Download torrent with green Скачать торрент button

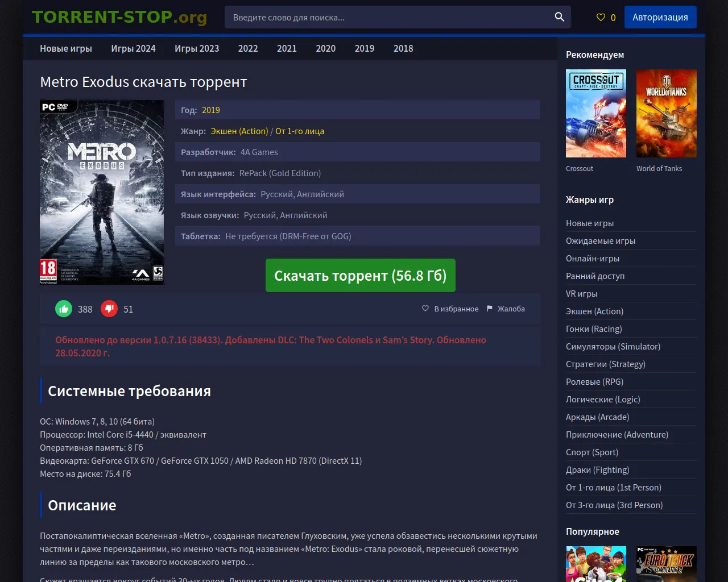coord(361,276)
